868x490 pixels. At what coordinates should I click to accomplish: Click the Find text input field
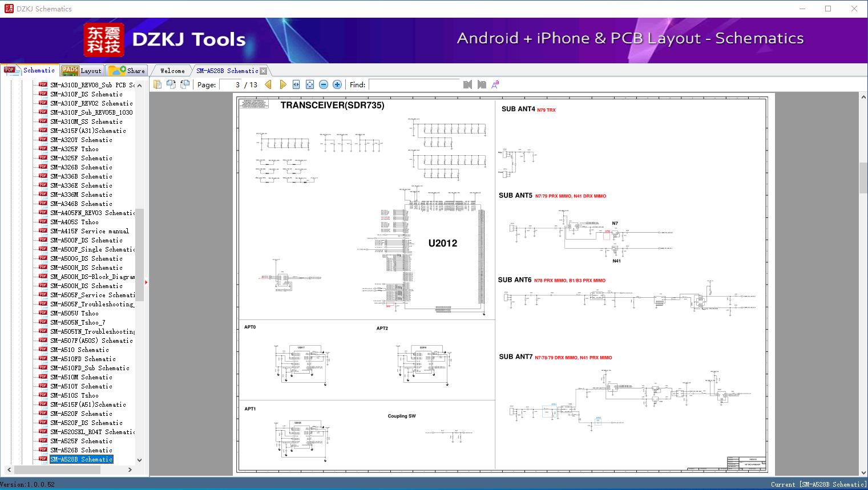click(414, 84)
